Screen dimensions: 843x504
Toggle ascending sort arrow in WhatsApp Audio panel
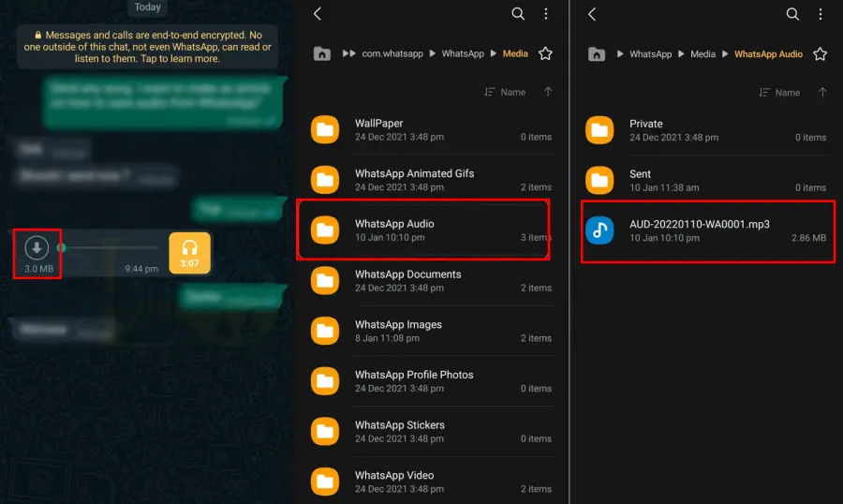coord(822,93)
